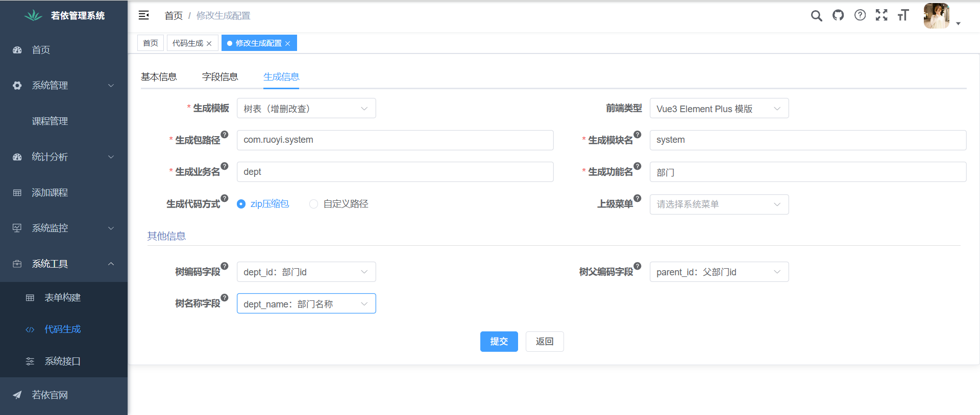
Task: Click the dashboard icon beside 首页 in sidebar
Action: click(x=17, y=50)
